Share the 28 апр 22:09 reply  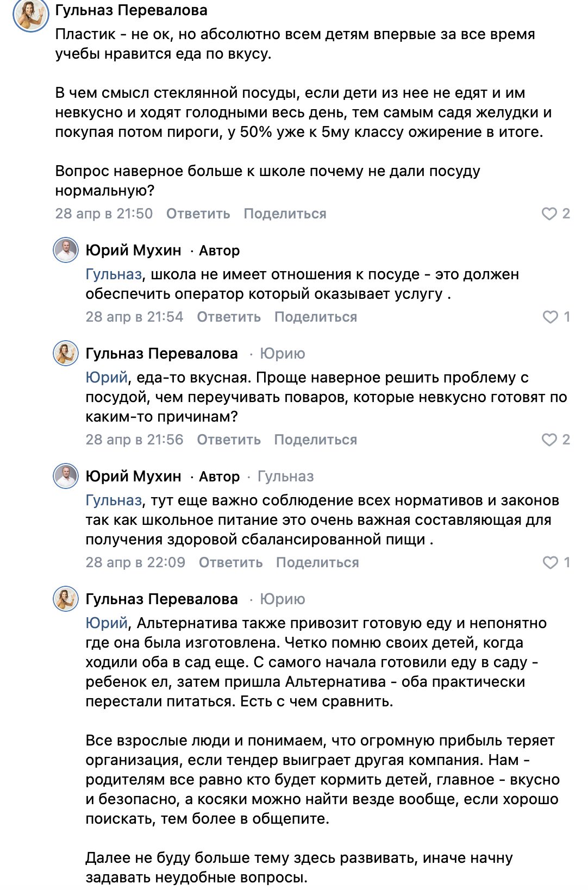coord(317,562)
